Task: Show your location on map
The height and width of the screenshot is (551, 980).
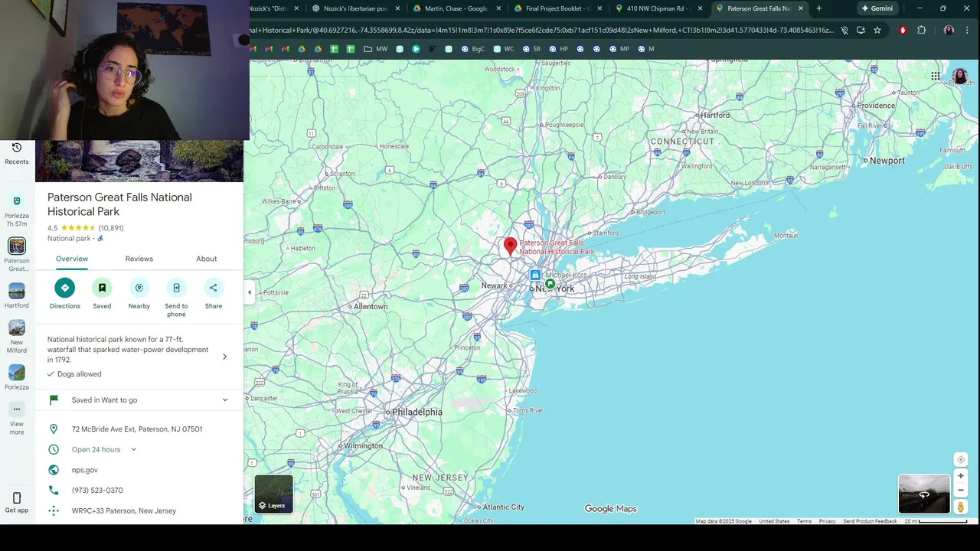Action: click(x=961, y=460)
